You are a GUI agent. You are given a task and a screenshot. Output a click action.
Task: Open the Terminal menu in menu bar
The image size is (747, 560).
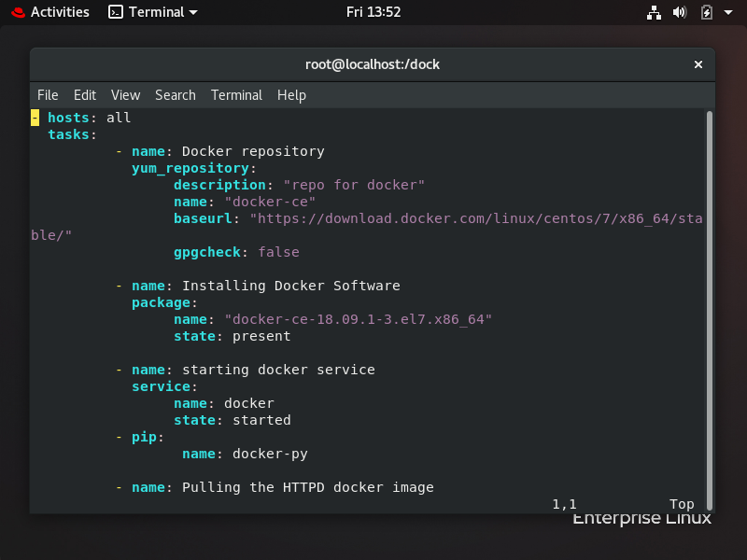(x=236, y=95)
